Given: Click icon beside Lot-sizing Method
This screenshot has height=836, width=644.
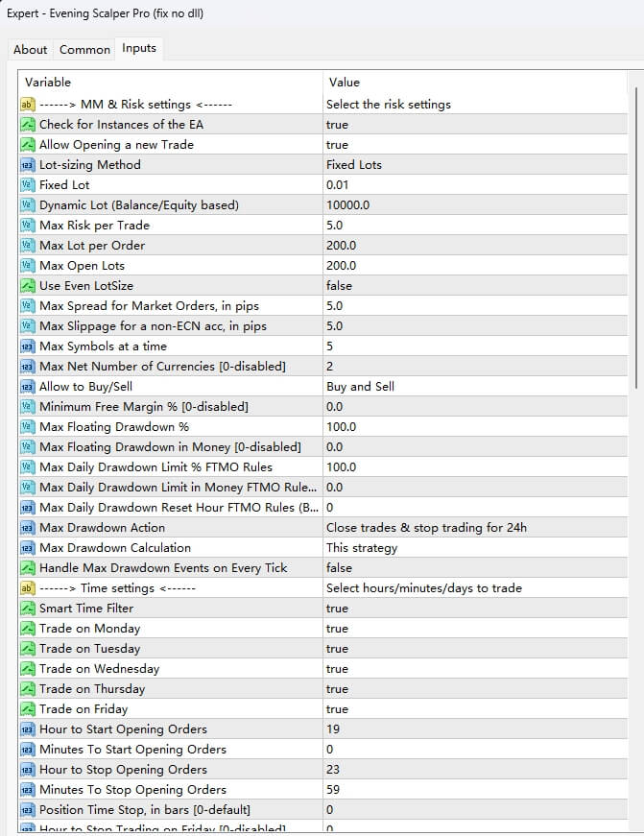Looking at the screenshot, I should 27,165.
